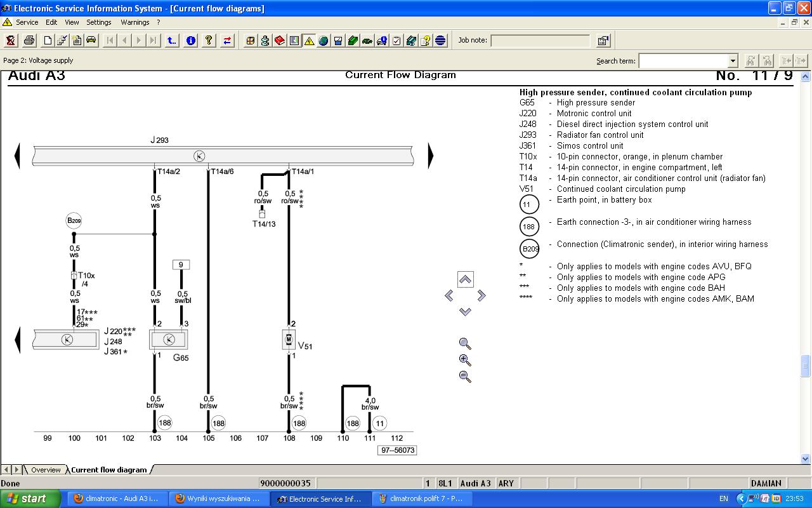Click the four-colored window pane icon
This screenshot has height=508, width=812.
click(251, 41)
